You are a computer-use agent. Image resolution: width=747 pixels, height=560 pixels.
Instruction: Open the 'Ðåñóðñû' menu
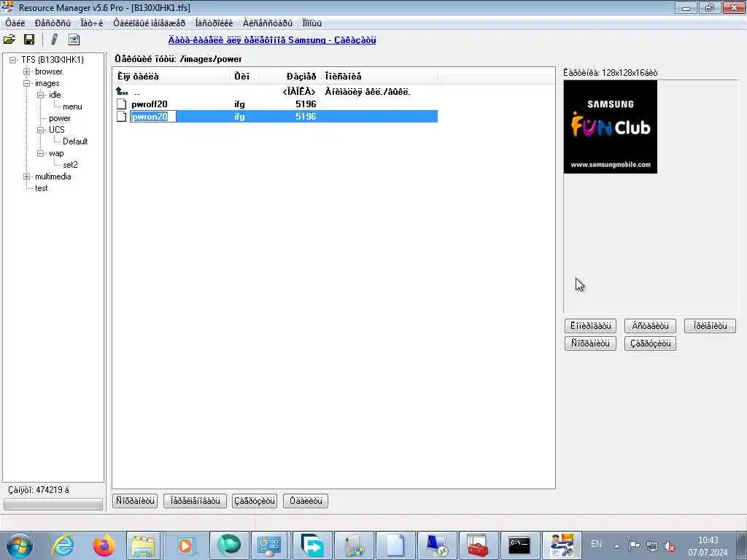point(53,23)
